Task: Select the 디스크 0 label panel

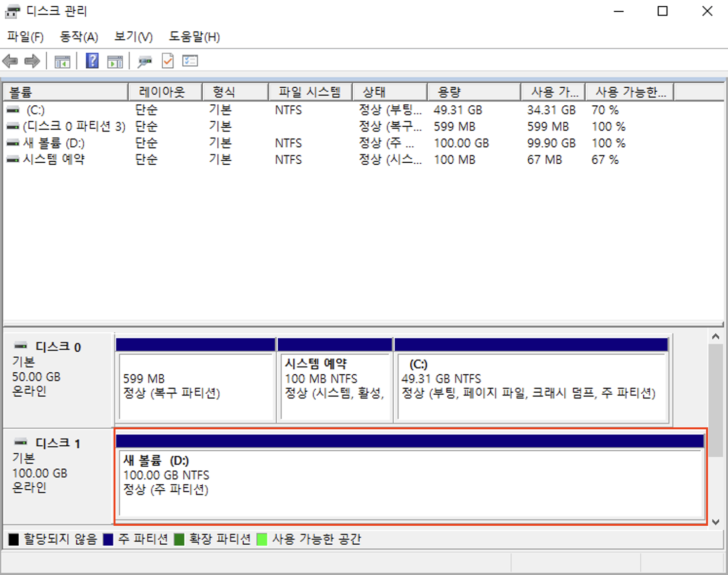Action: tap(58, 380)
